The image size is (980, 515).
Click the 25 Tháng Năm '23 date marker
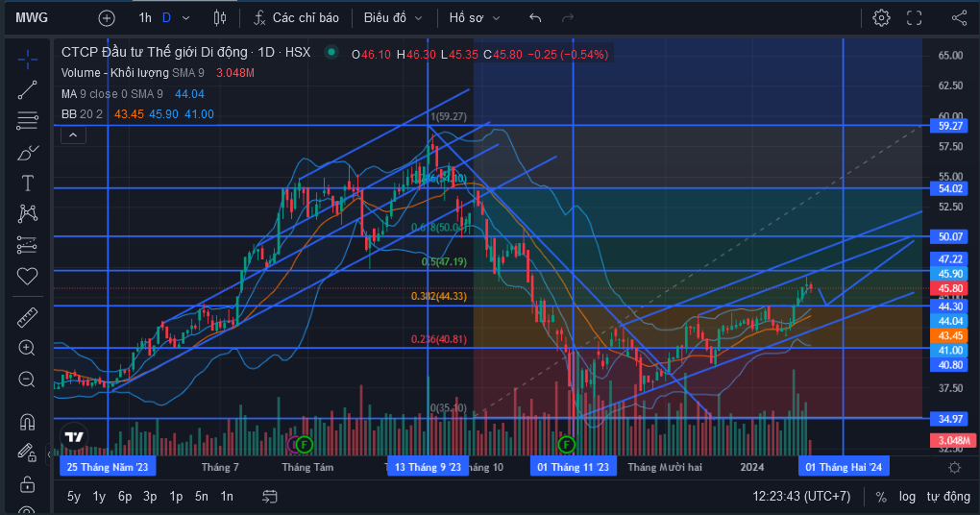[108, 467]
